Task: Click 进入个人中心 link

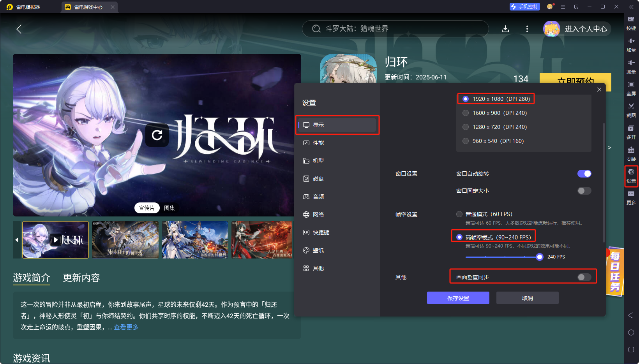Action: coord(586,29)
